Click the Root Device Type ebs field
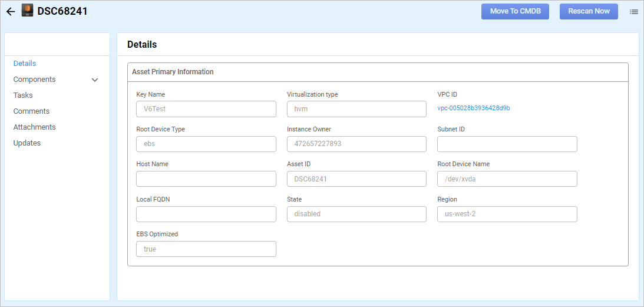The image size is (644, 307). point(206,144)
